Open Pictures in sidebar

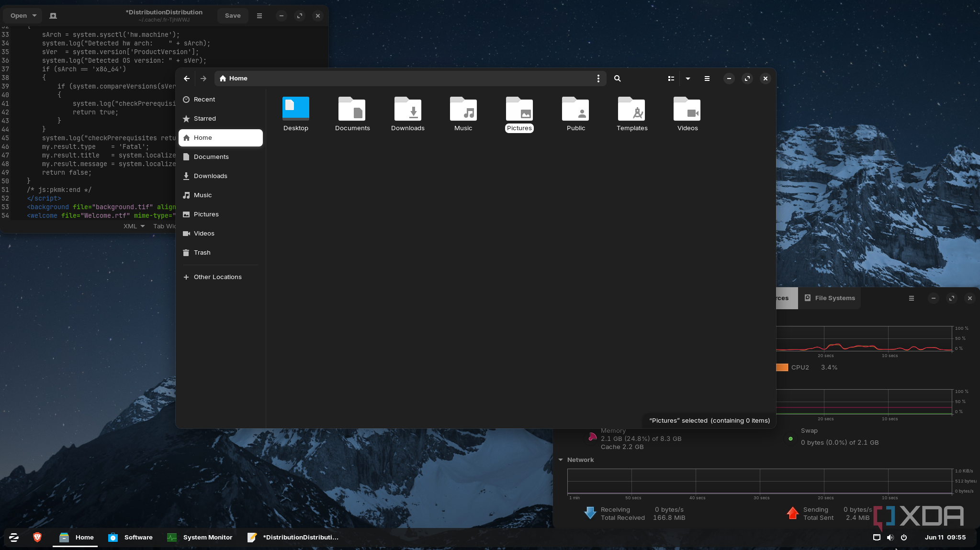pos(221,214)
